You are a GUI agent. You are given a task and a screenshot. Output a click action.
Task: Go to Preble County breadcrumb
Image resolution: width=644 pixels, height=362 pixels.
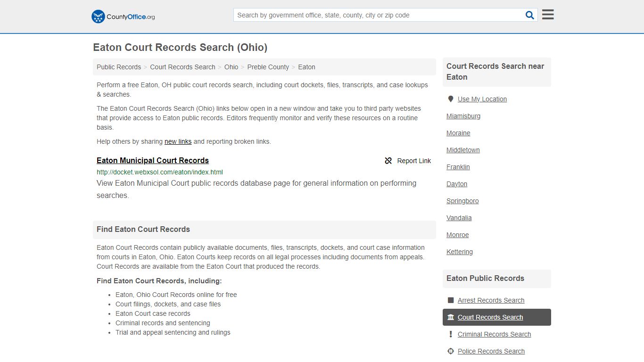tap(268, 67)
